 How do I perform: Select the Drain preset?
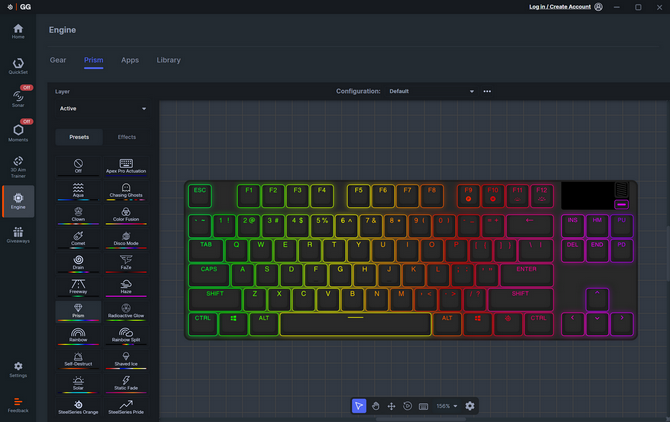(x=78, y=263)
